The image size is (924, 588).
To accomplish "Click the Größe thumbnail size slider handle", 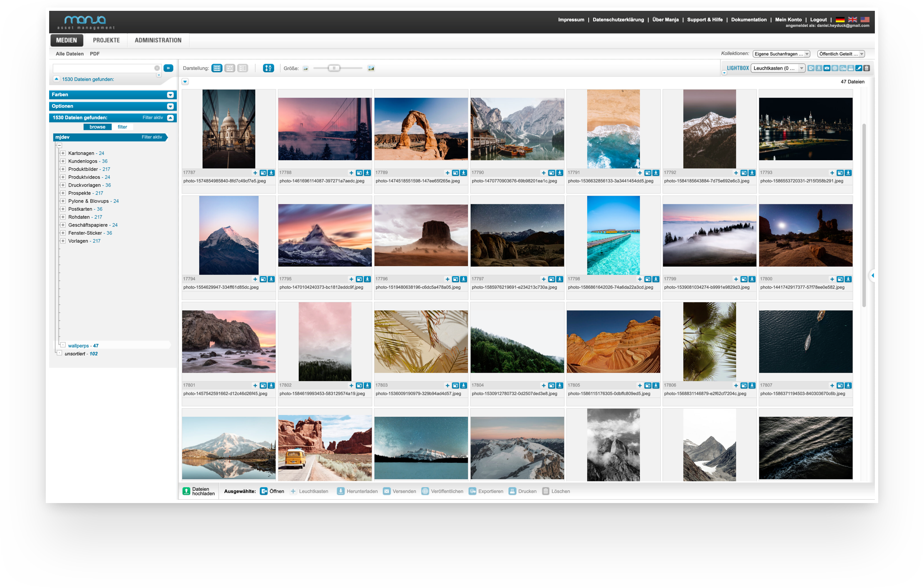I will pos(334,68).
